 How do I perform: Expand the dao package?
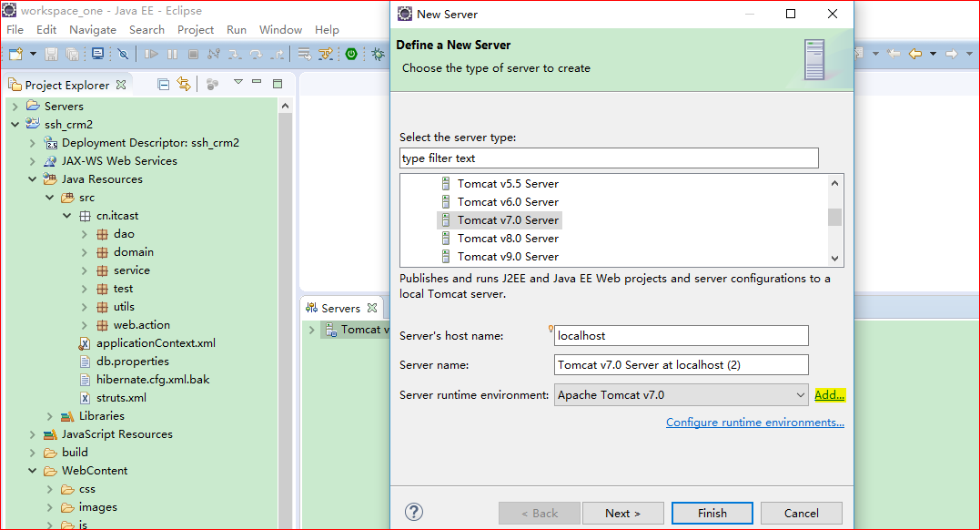click(x=85, y=234)
